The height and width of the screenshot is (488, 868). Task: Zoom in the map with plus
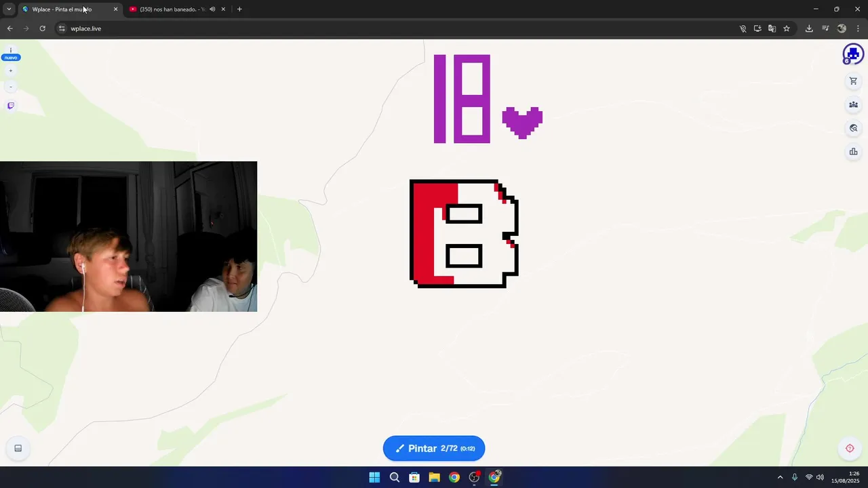pos(10,70)
